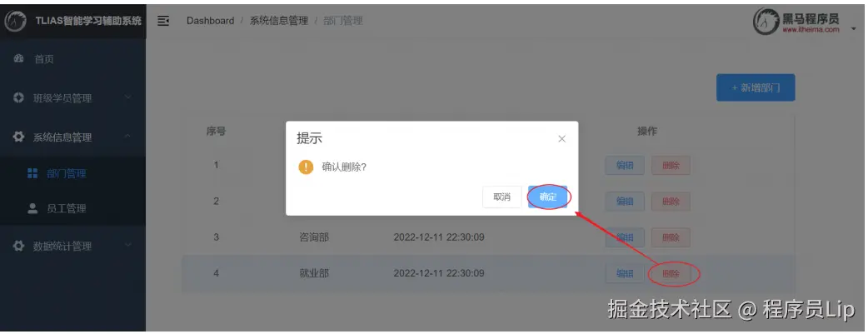Screen dimensions: 868x334
Task: Expand the 班级学员管理 submenu chevron
Action: pyautogui.click(x=128, y=98)
